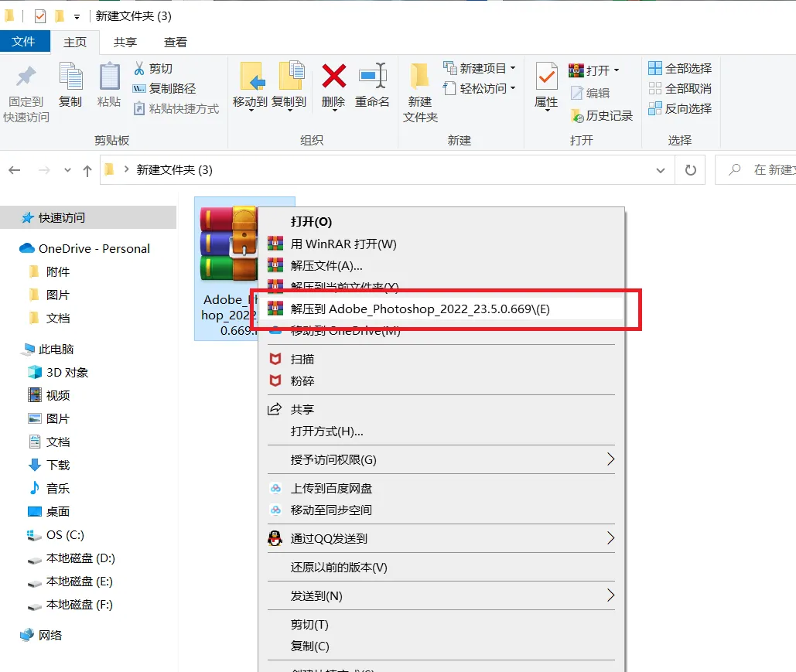The image size is (796, 672).
Task: Click Invert Selection (反向选择)
Action: 680,108
